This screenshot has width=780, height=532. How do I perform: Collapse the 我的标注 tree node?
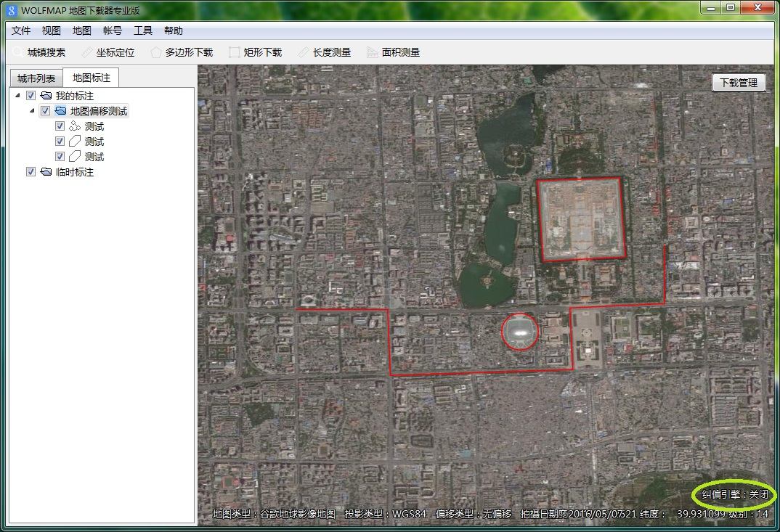tap(17, 96)
